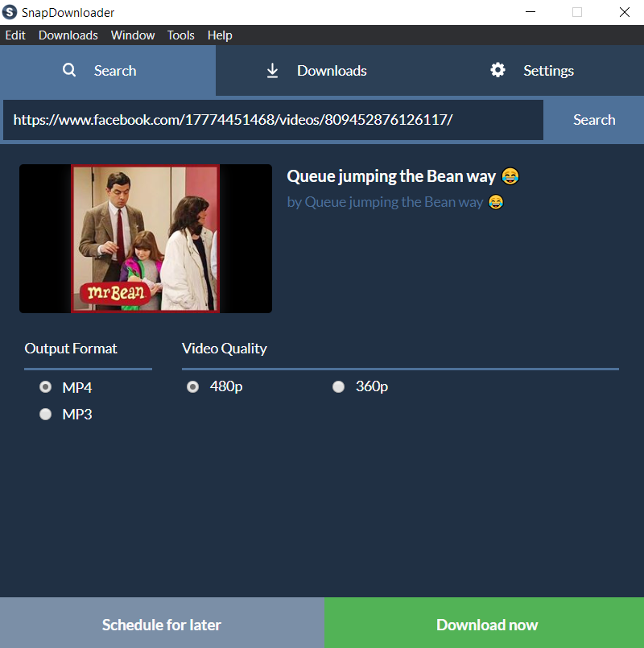Click the magnifying glass icon on Search tab
The width and height of the screenshot is (644, 648).
[x=69, y=70]
